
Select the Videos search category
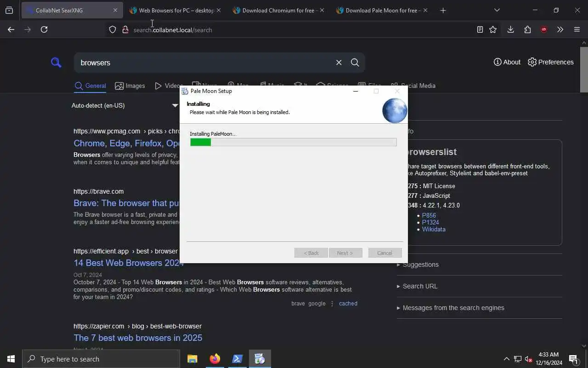168,86
